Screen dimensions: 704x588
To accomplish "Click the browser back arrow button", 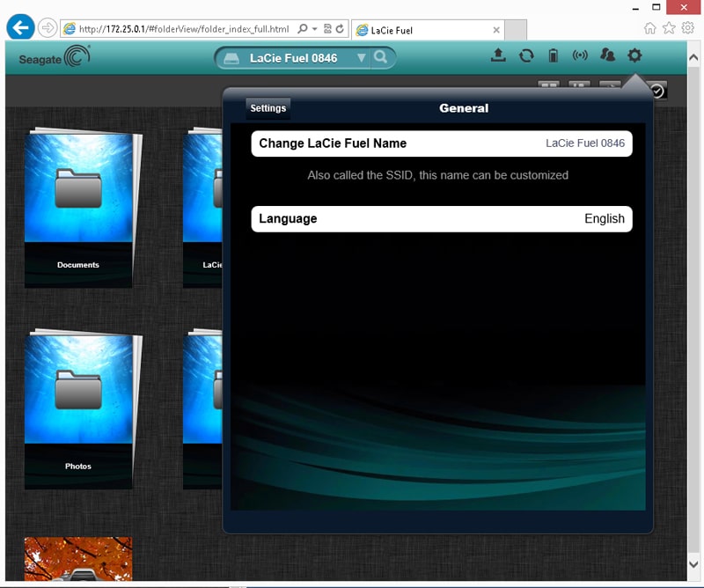I will (20, 28).
